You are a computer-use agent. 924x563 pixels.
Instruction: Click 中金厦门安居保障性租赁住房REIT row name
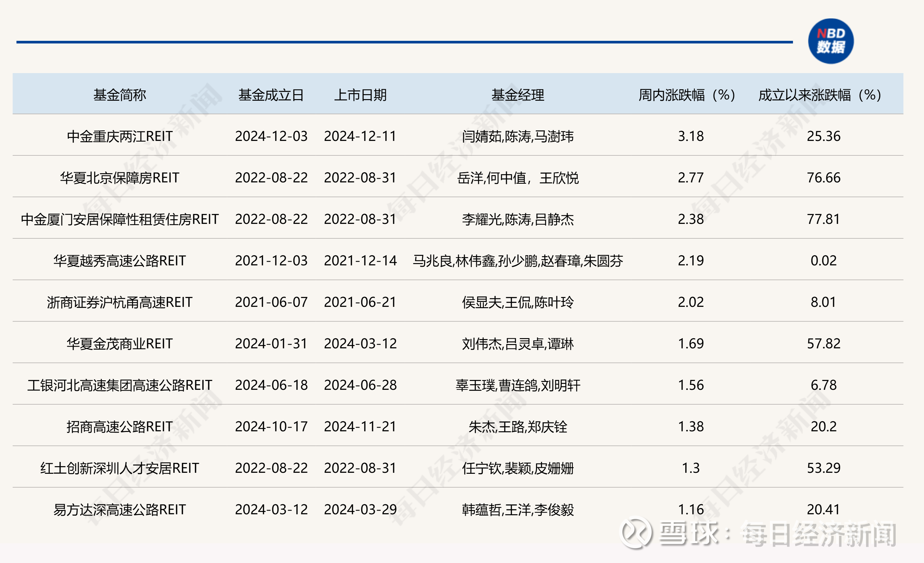120,219
